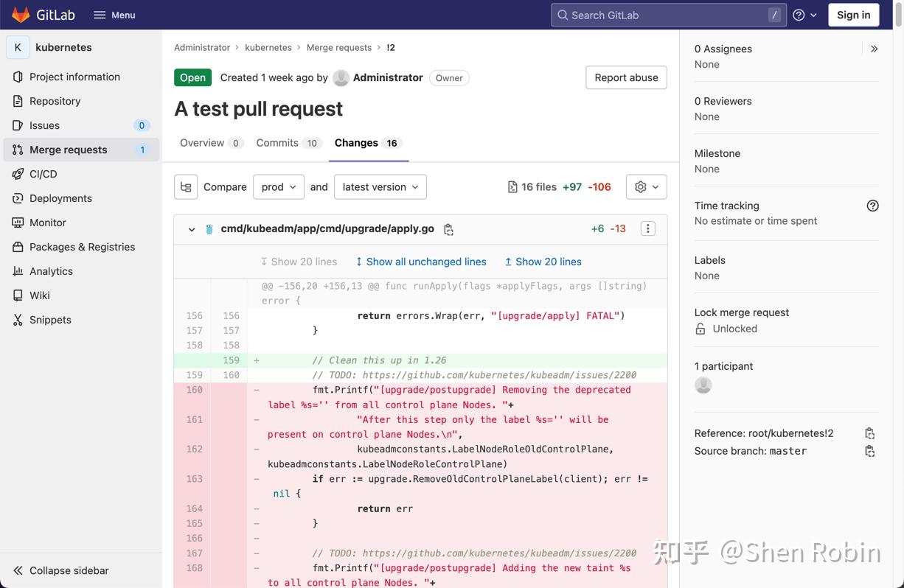The width and height of the screenshot is (904, 588).
Task: Open Issues from the sidebar
Action: click(x=44, y=125)
